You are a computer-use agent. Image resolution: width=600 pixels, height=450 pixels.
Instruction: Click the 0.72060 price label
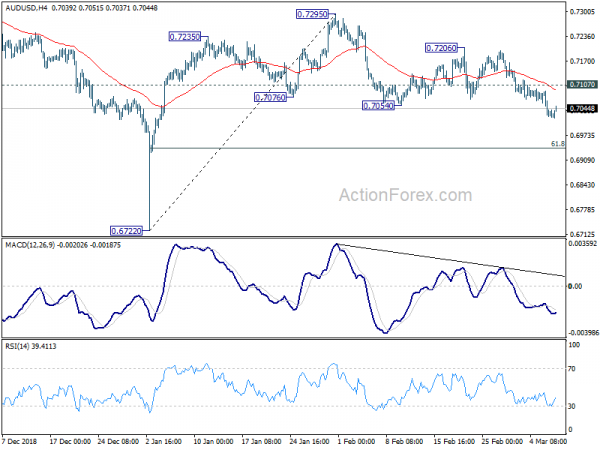pyautogui.click(x=442, y=48)
